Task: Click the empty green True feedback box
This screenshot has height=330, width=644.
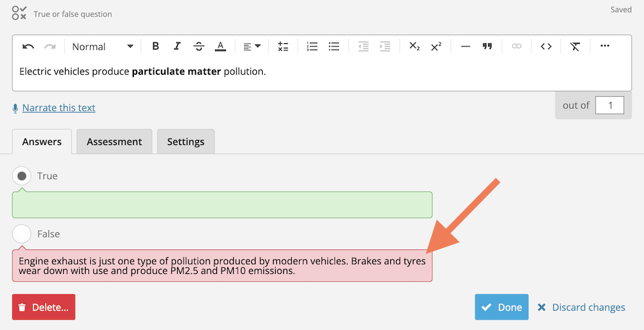Action: (222, 205)
